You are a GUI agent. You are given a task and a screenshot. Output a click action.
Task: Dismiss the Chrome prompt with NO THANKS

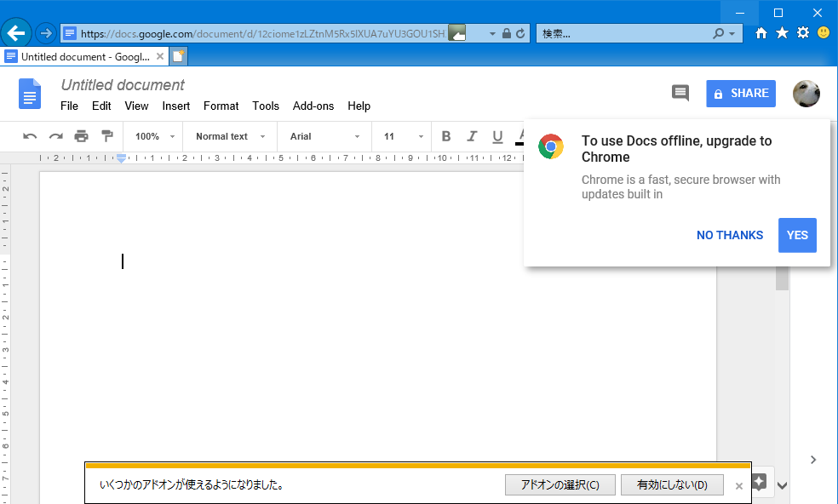729,235
